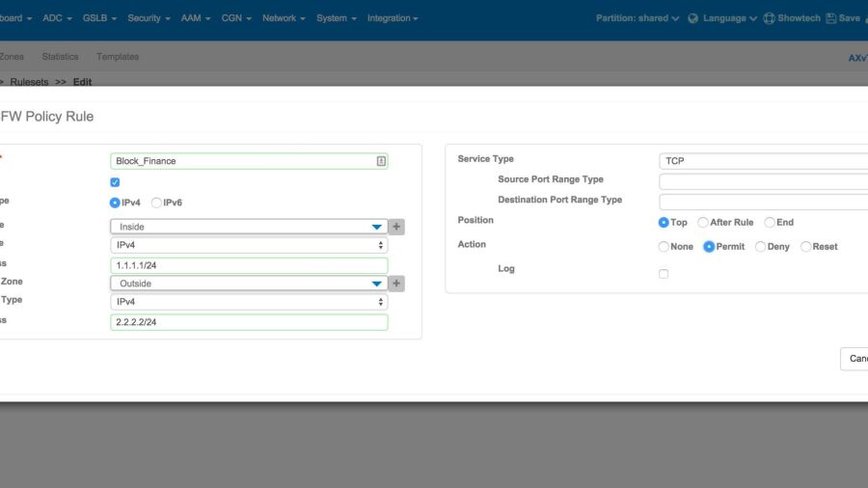Click the Showtech lifebuoy icon
This screenshot has width=868, height=488.
769,18
